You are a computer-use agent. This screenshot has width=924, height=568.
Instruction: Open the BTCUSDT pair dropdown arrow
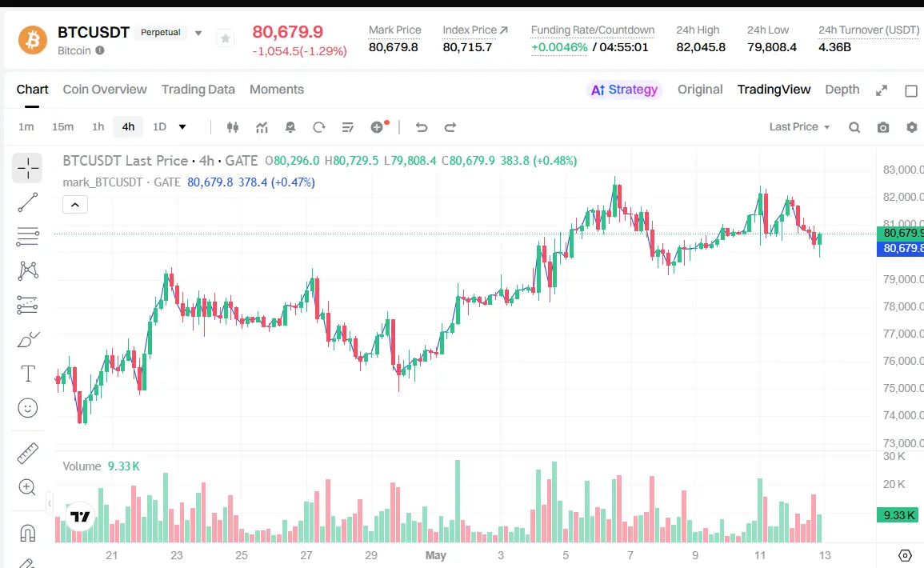click(198, 33)
